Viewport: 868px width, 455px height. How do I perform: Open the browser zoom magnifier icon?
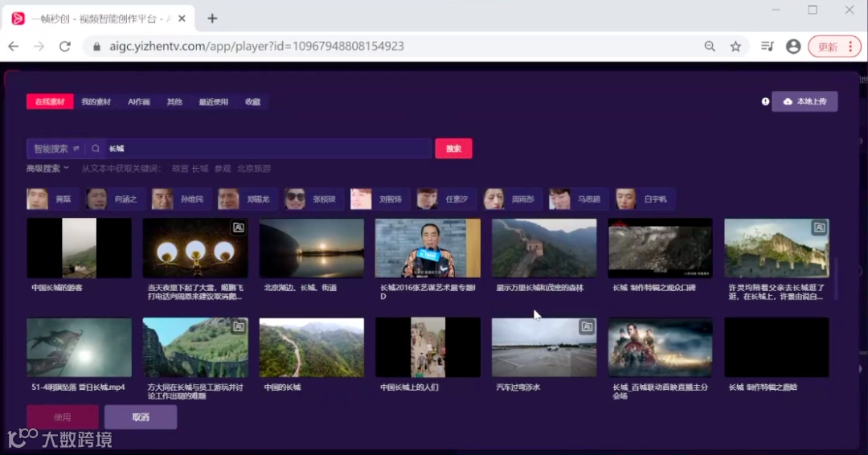710,47
